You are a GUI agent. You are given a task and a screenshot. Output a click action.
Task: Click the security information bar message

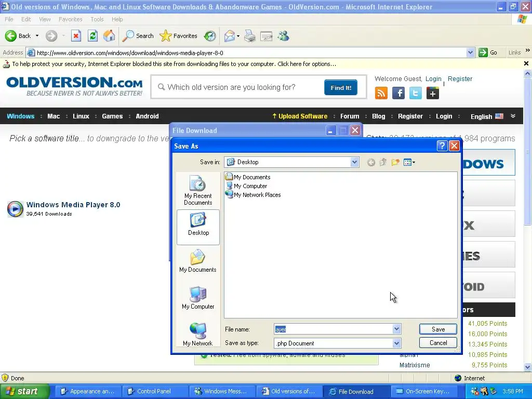click(x=174, y=64)
